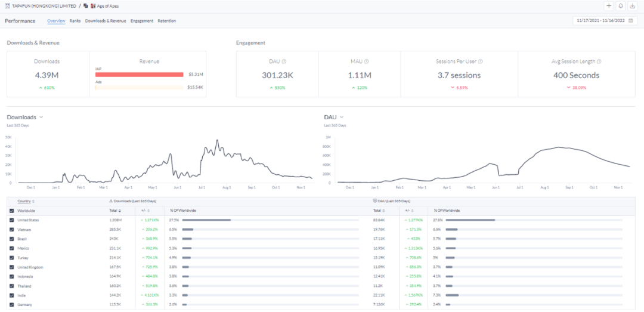Click the info icon next to Sessions Per User

point(481,61)
